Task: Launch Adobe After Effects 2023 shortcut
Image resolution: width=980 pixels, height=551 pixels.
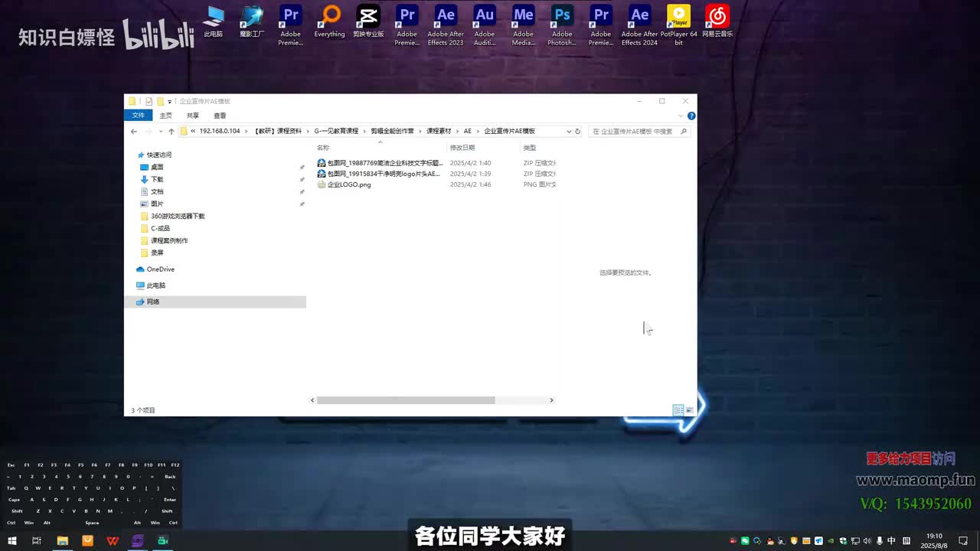Action: coord(446,24)
